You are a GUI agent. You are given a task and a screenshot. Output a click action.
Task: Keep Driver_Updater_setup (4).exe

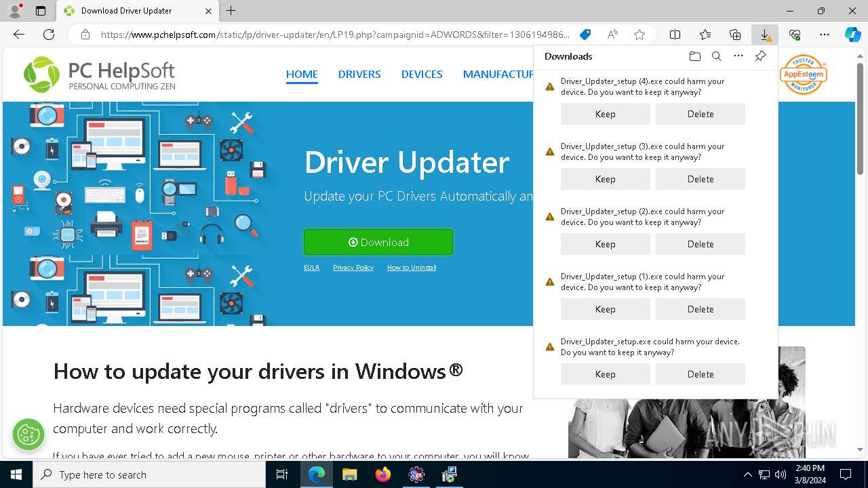point(606,114)
